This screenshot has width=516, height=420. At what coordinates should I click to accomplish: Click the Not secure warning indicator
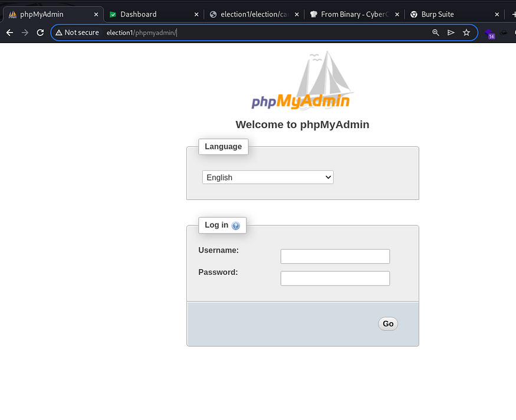point(77,32)
